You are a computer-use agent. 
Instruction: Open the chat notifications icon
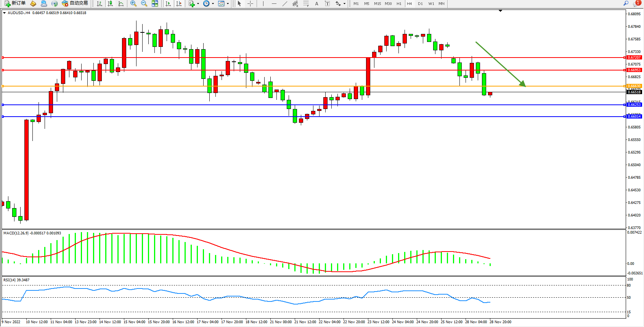coord(636,3)
